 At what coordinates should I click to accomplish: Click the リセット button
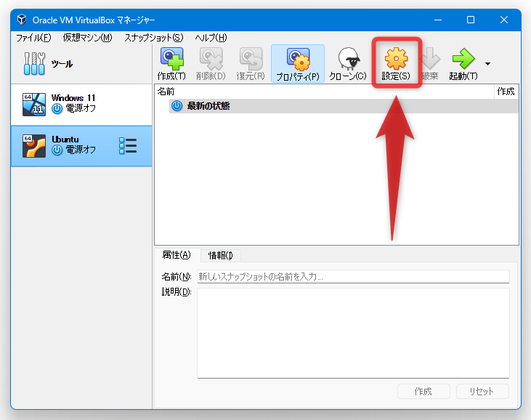click(482, 392)
